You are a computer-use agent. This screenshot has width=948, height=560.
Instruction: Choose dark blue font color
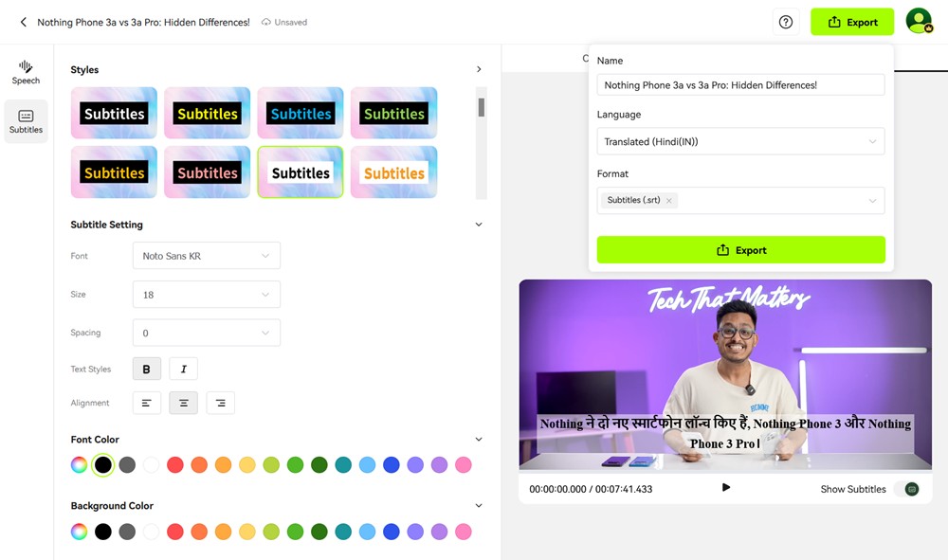click(x=392, y=464)
